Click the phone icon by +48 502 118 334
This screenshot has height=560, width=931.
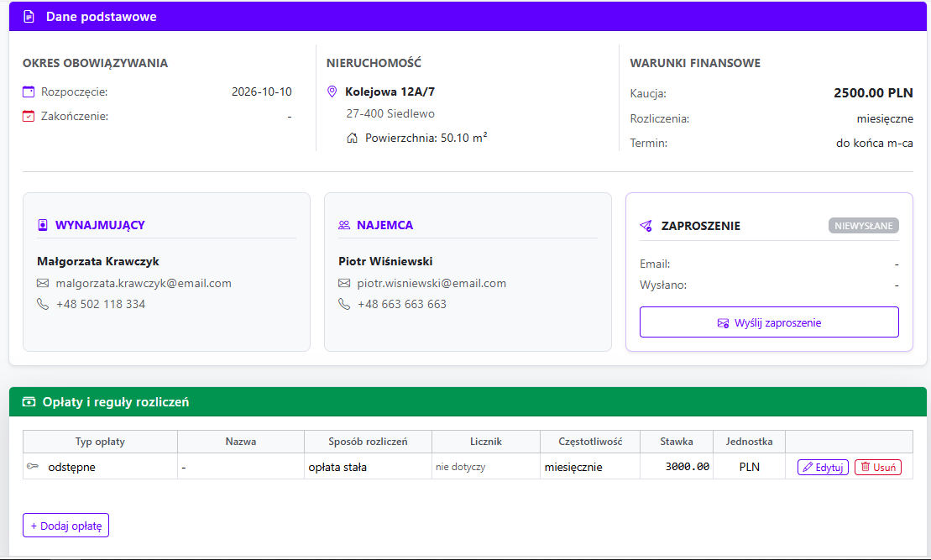[x=43, y=304]
